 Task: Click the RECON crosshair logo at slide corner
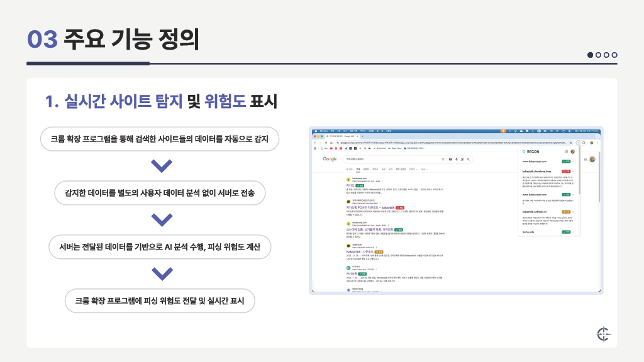[603, 333]
